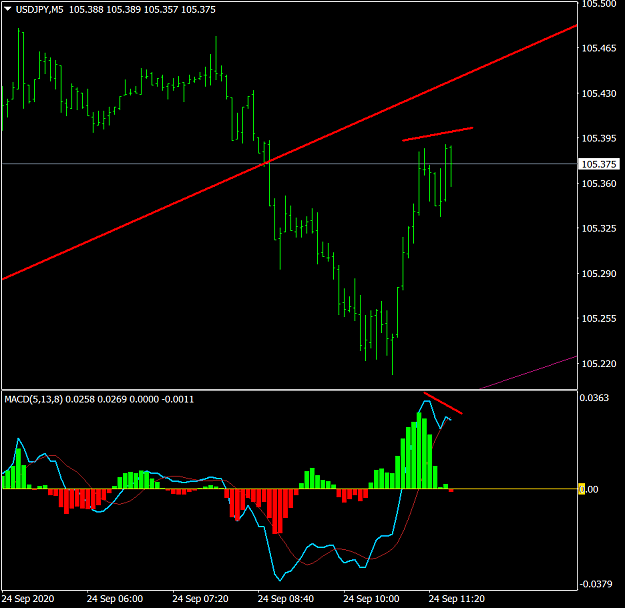Select the USDJPY,M5 symbol title text
Image resolution: width=625 pixels, height=608 pixels.
point(39,10)
